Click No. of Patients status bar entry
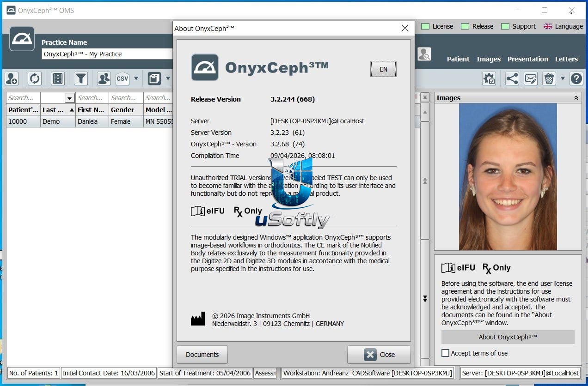The height and width of the screenshot is (386, 588). (34, 373)
